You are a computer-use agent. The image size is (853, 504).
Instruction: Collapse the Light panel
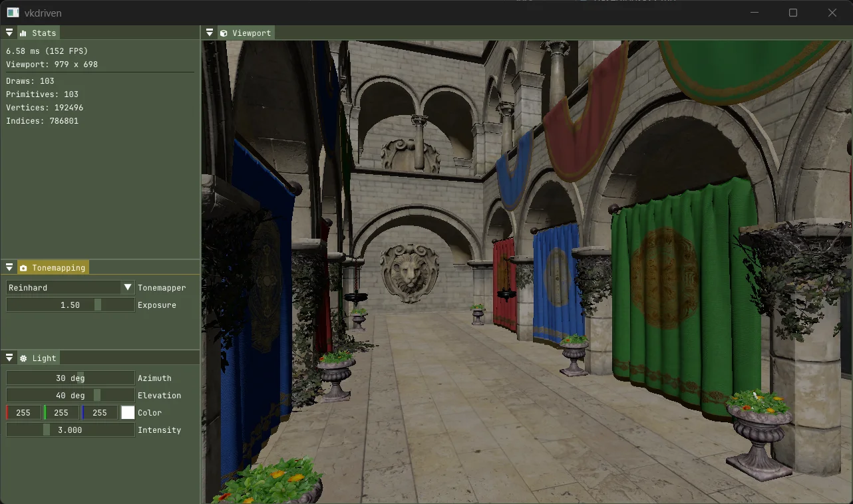point(9,358)
